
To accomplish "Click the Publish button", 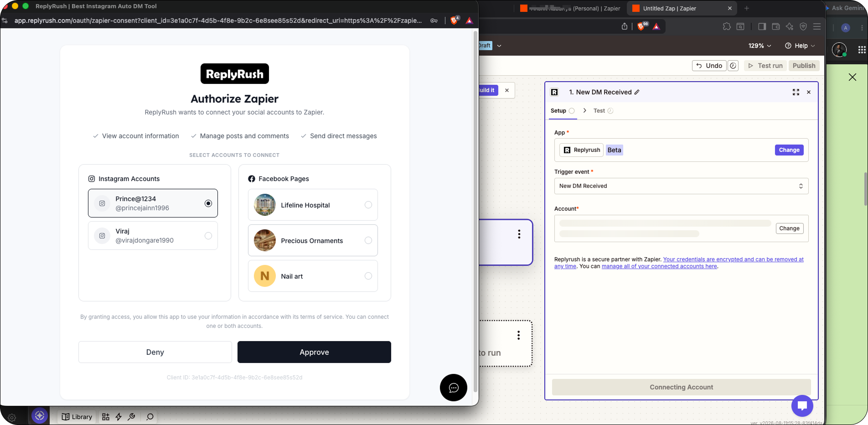I will coord(804,66).
